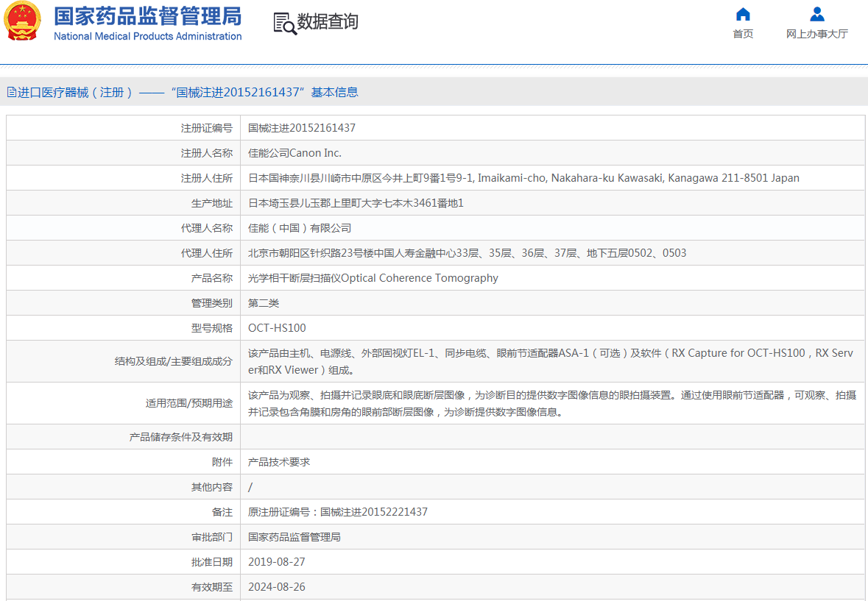Click the 代理人住所 label

206,252
